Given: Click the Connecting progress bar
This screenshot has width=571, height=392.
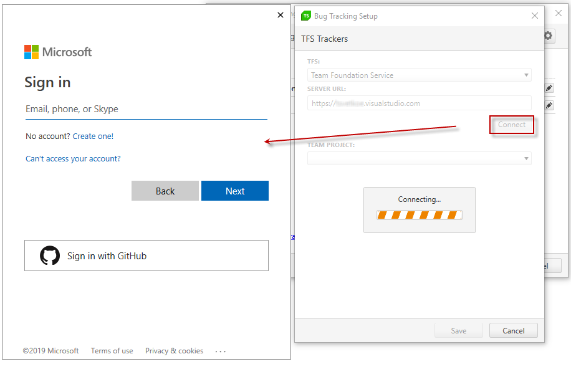Looking at the screenshot, I should tap(419, 215).
